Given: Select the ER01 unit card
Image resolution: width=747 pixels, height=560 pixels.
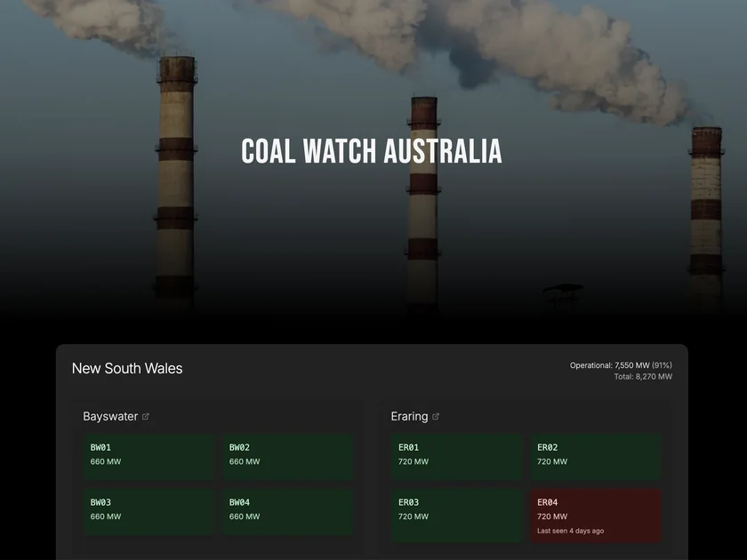Looking at the screenshot, I should tap(456, 455).
